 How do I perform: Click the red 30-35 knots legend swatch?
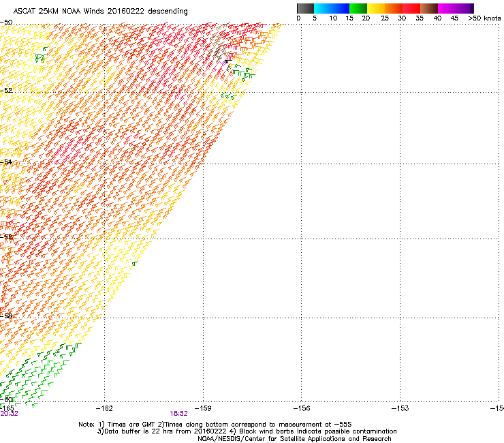412,8
